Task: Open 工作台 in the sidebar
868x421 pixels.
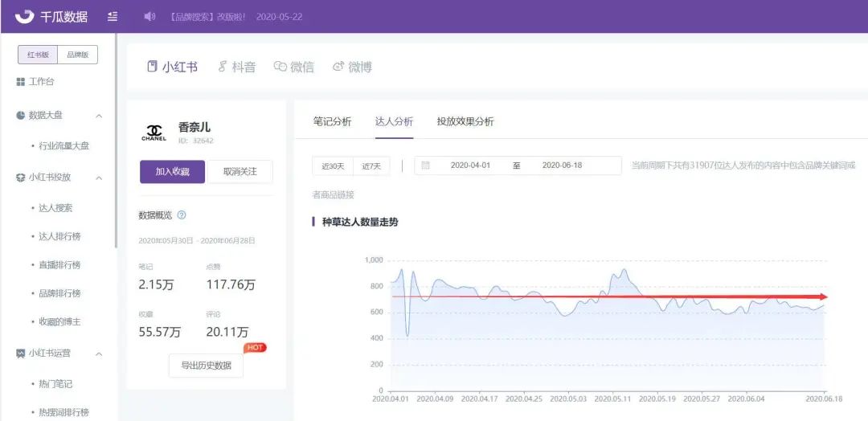Action: (42, 82)
